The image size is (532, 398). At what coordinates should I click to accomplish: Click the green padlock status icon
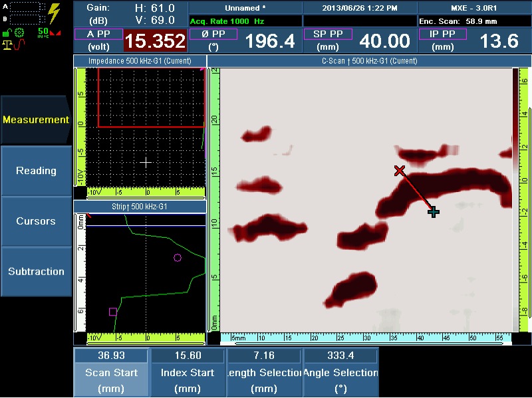pos(7,32)
